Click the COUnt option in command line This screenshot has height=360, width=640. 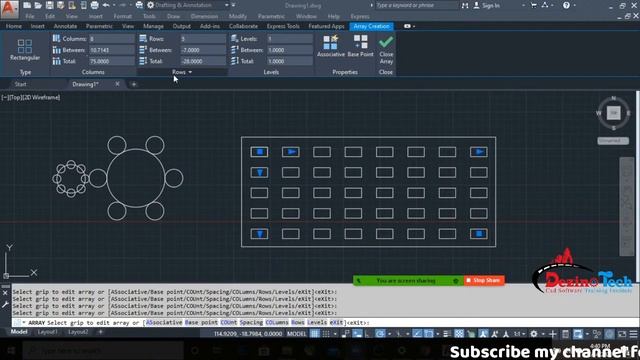229,322
